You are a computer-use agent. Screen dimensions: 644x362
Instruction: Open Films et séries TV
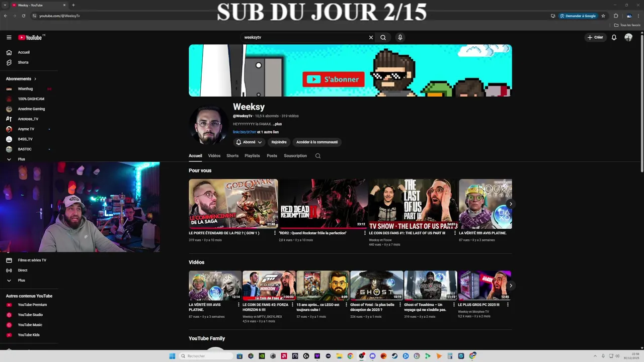(26, 260)
